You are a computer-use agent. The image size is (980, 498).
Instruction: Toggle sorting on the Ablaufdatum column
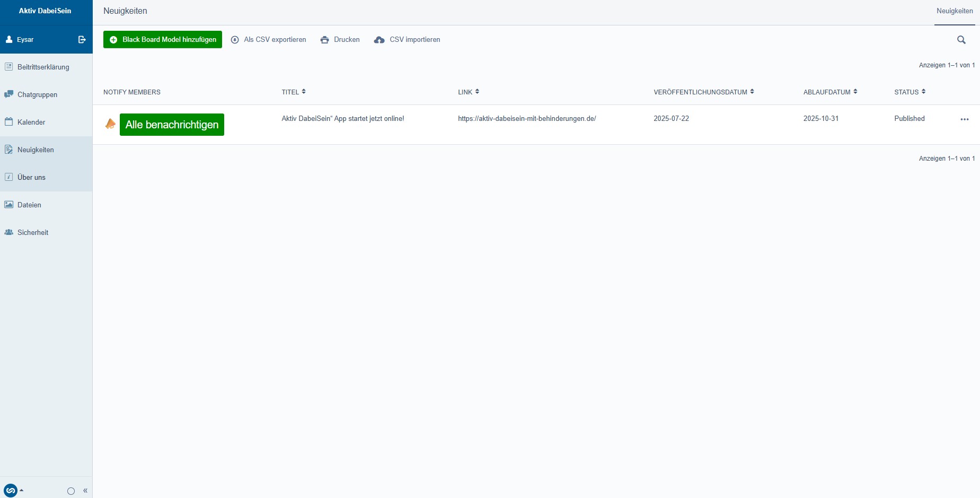(x=855, y=91)
